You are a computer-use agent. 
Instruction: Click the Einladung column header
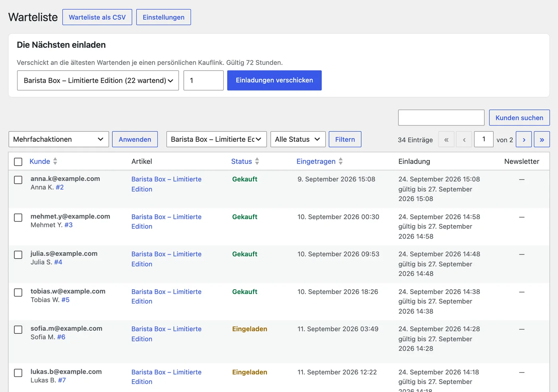click(414, 161)
